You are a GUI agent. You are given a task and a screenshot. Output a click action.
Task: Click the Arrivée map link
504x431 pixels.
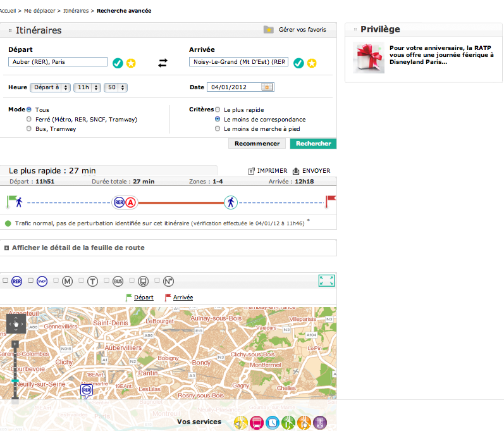(x=183, y=297)
